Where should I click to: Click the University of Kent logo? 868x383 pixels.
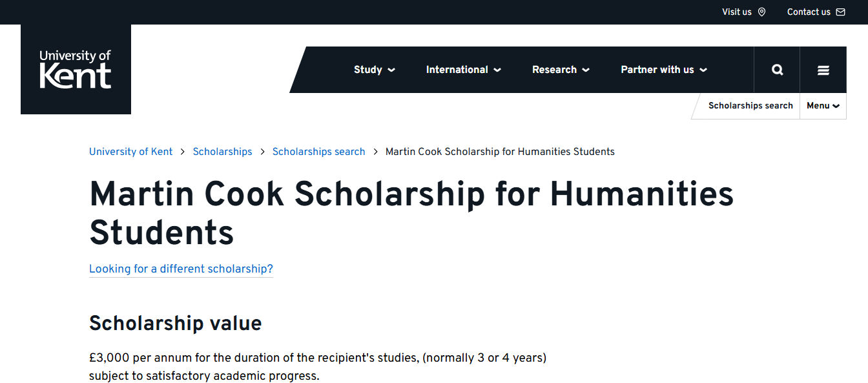(76, 69)
